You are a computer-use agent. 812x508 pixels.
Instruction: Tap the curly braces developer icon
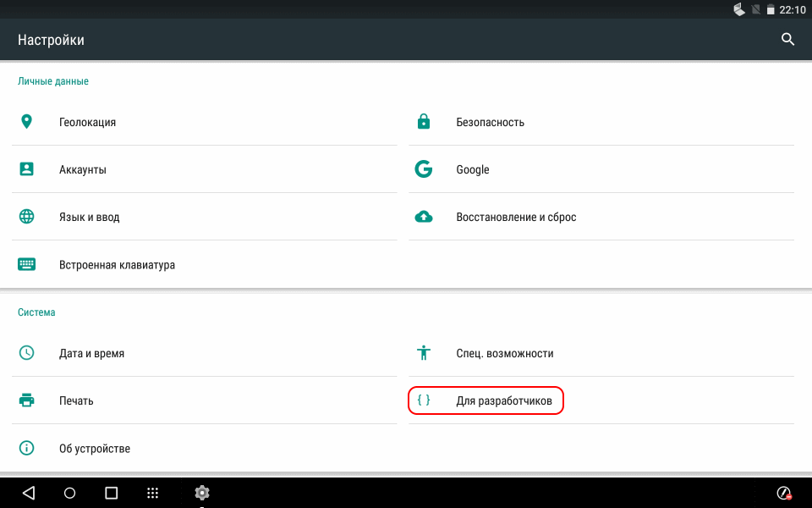click(424, 400)
